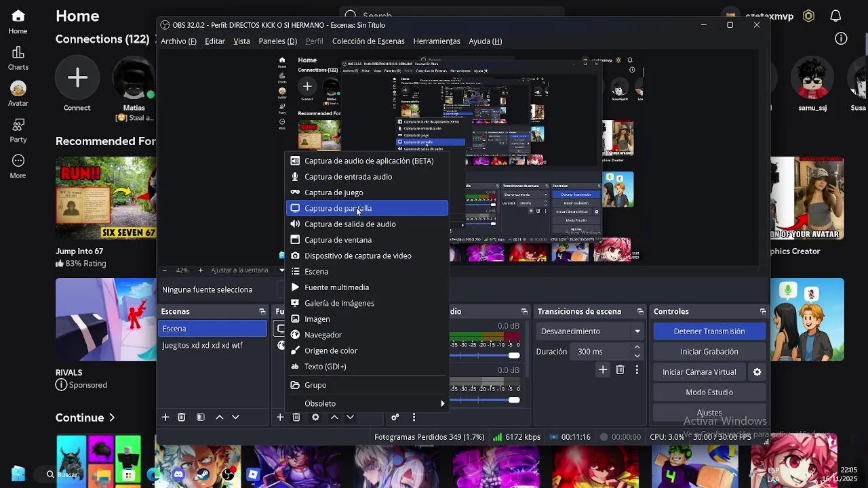The width and height of the screenshot is (868, 488).
Task: Choose Captura de ventana from the source menu
Action: click(367, 240)
